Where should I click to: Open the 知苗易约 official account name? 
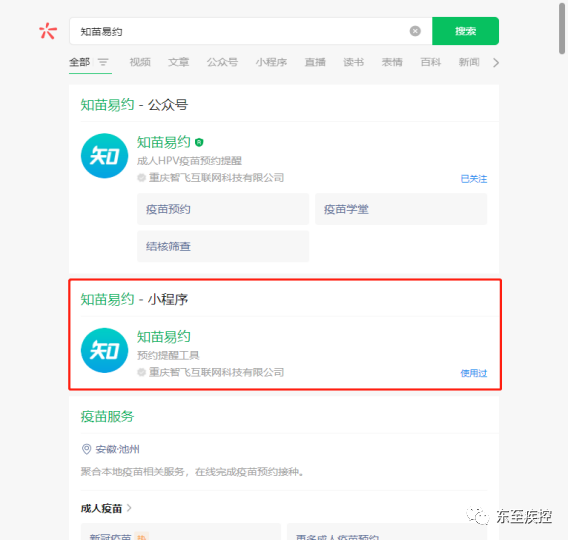[x=164, y=142]
